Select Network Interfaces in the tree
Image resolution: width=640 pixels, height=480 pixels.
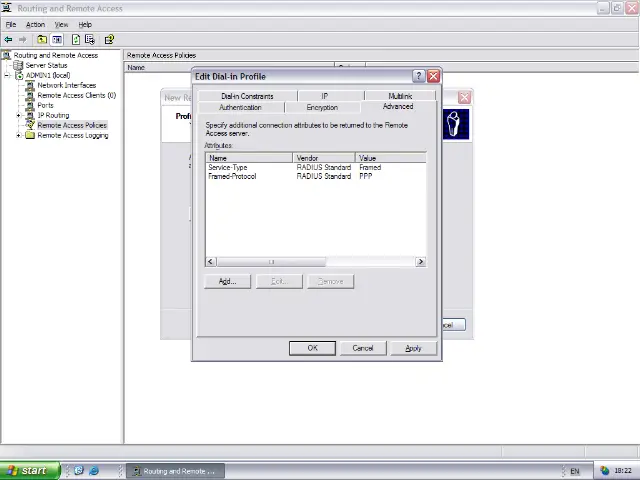[x=67, y=85]
